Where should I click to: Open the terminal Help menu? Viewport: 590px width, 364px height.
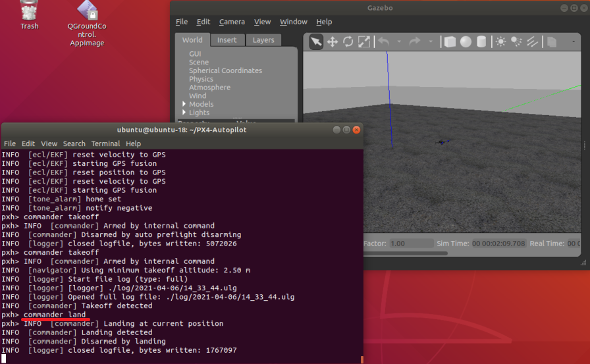[133, 143]
